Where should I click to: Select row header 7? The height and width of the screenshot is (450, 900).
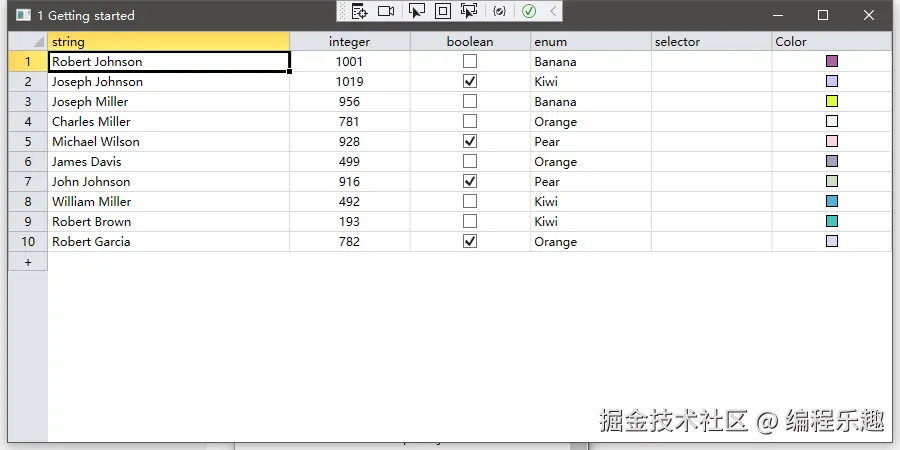coord(28,181)
